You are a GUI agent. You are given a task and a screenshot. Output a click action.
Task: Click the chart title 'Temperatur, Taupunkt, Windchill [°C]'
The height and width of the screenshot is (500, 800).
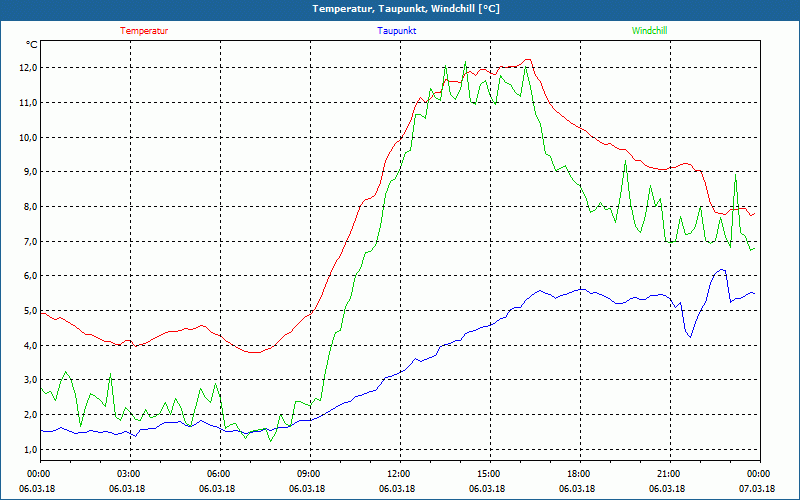point(406,9)
